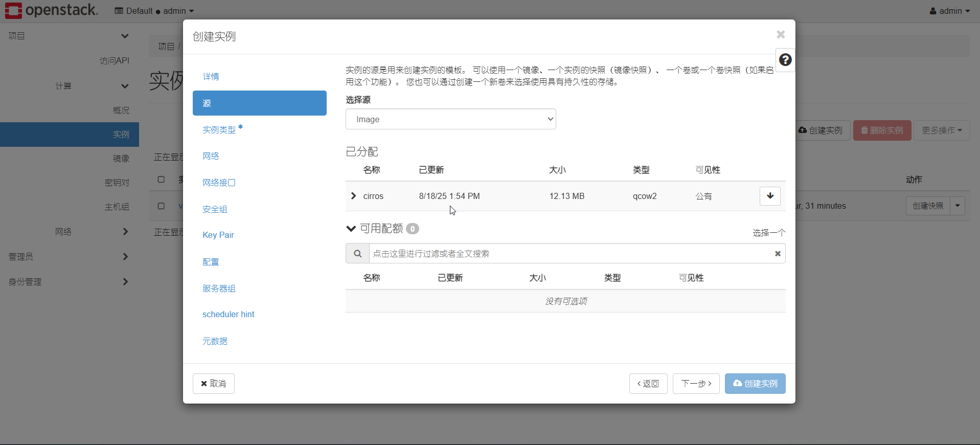Screen dimensions: 980x445
Task: Click the 公有 visibility cell
Action: [x=703, y=196]
